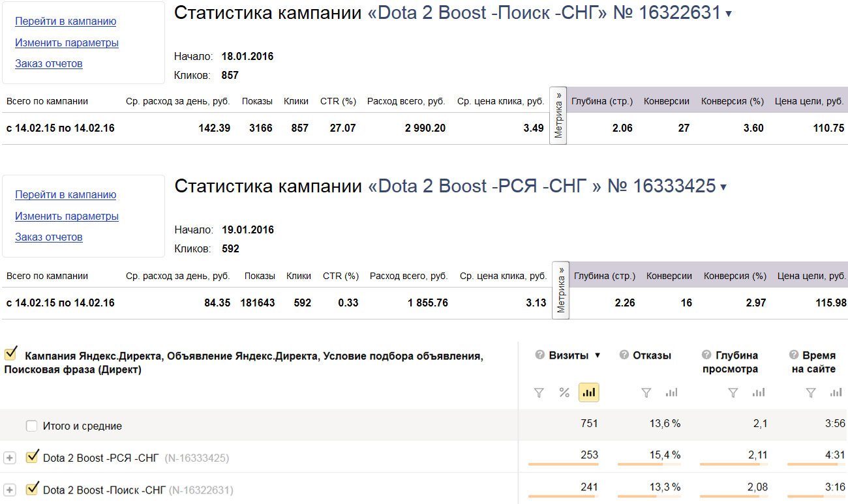Open the dropdown arrow after № 16333425

[723, 188]
